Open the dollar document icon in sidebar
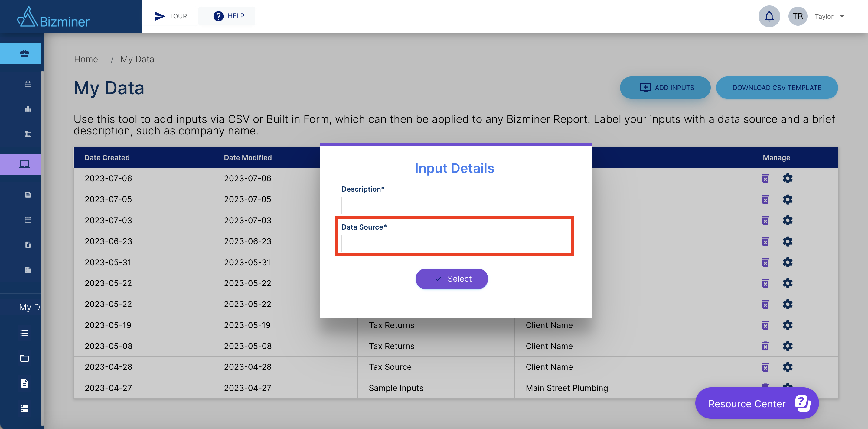This screenshot has width=868, height=429. 28,245
